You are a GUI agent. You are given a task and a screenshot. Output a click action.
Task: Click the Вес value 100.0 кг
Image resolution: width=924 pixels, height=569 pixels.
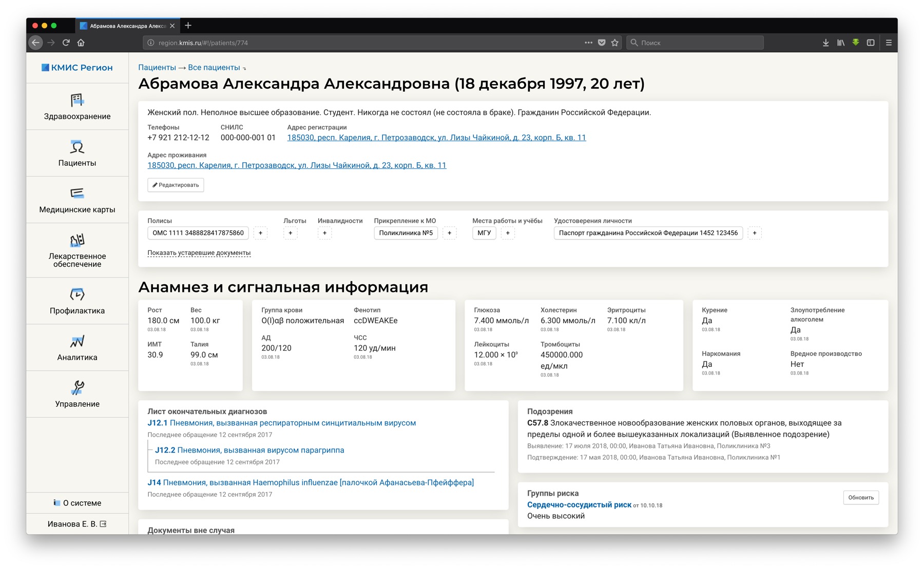click(205, 321)
